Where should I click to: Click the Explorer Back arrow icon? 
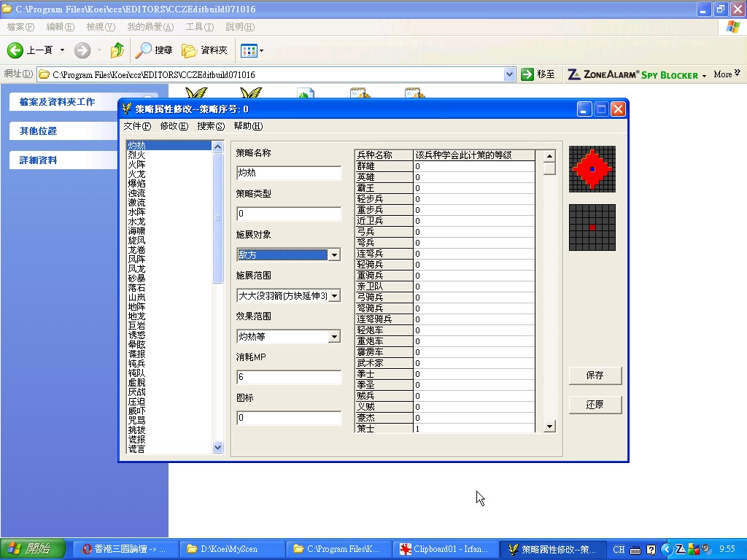(16, 50)
